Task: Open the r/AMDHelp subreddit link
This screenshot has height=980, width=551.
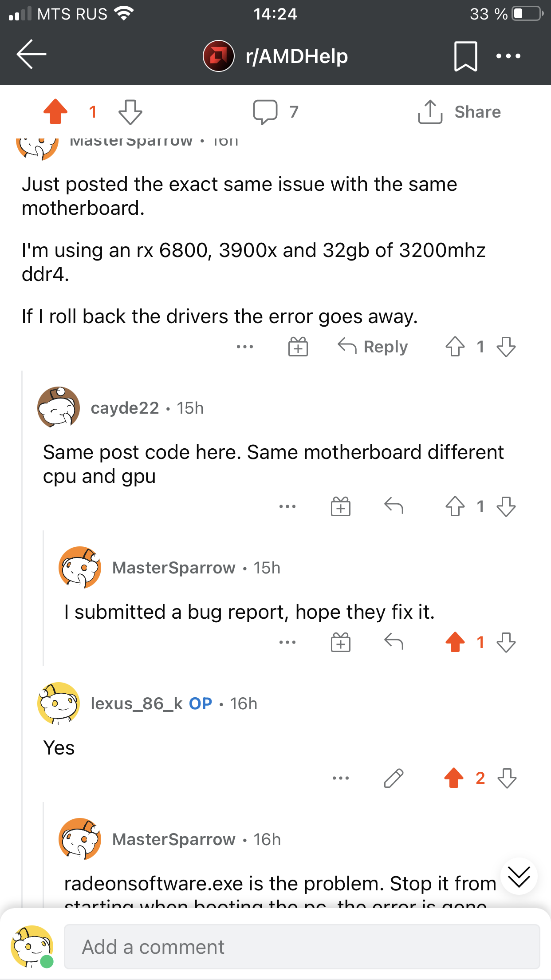Action: pyautogui.click(x=296, y=56)
